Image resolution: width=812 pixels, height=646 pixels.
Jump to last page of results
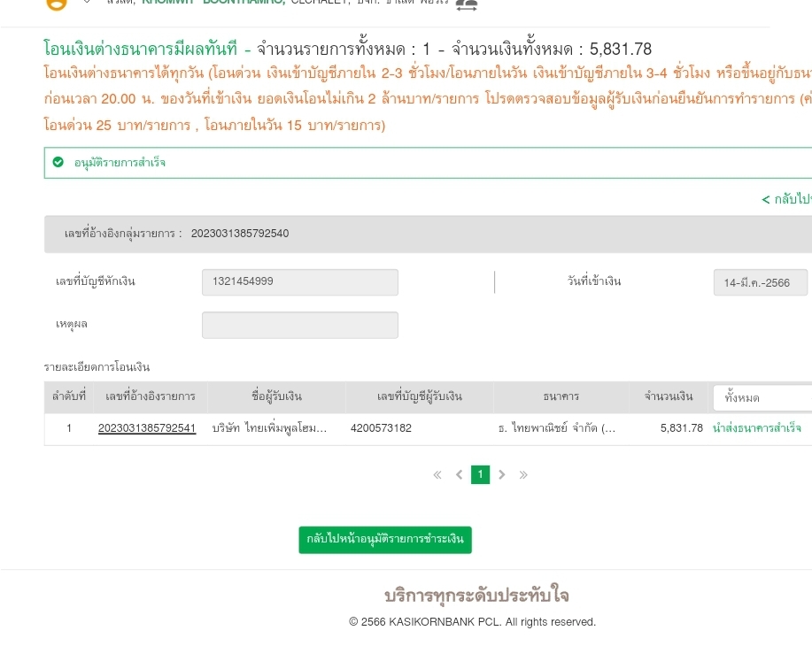(523, 475)
